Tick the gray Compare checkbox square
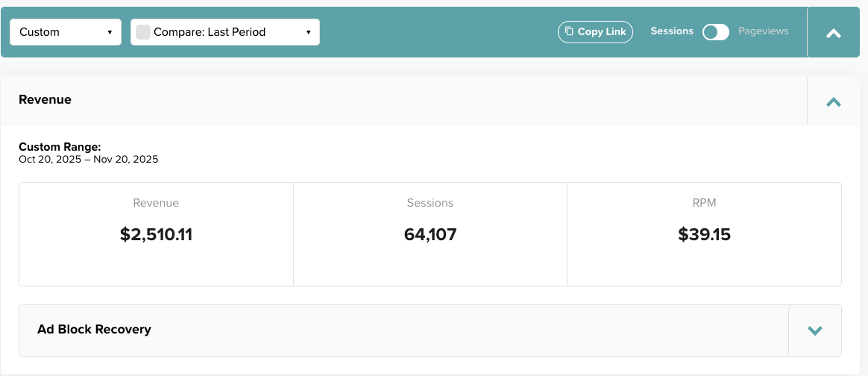 pos(143,32)
